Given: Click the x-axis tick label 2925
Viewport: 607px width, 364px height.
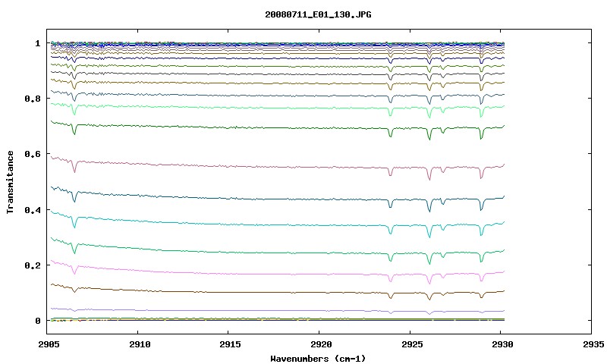Looking at the screenshot, I should click(x=412, y=344).
